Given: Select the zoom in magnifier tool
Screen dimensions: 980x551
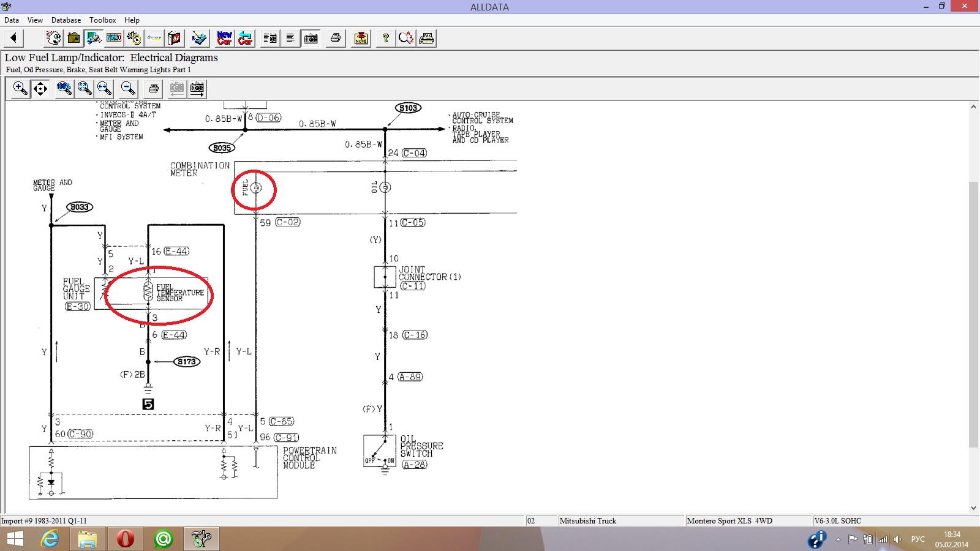Looking at the screenshot, I should point(20,89).
